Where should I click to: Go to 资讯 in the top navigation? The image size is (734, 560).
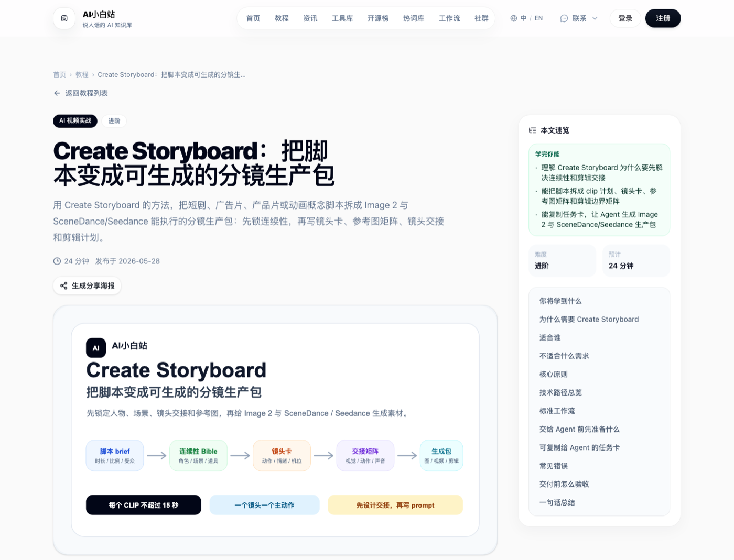(x=310, y=18)
